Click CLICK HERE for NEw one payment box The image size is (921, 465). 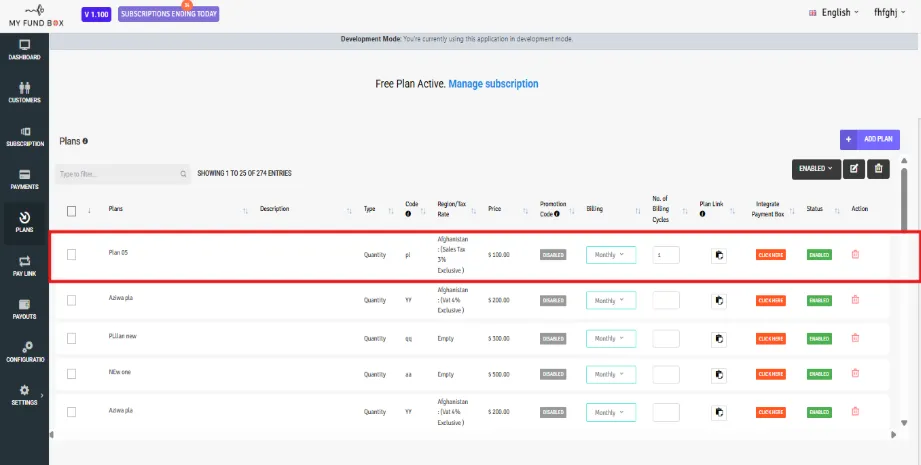pyautogui.click(x=771, y=375)
